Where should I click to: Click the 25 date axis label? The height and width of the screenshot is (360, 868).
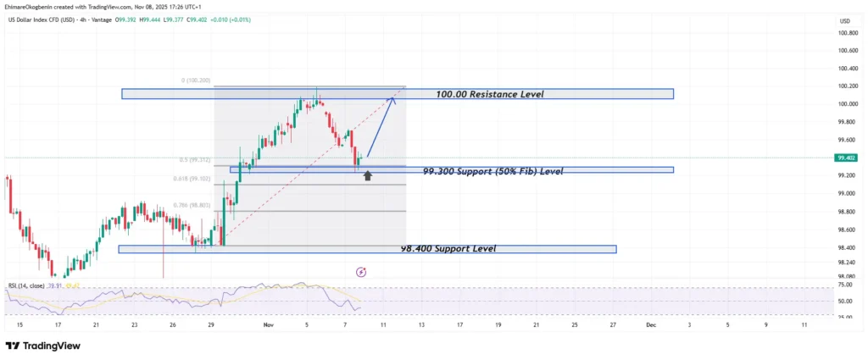point(575,325)
